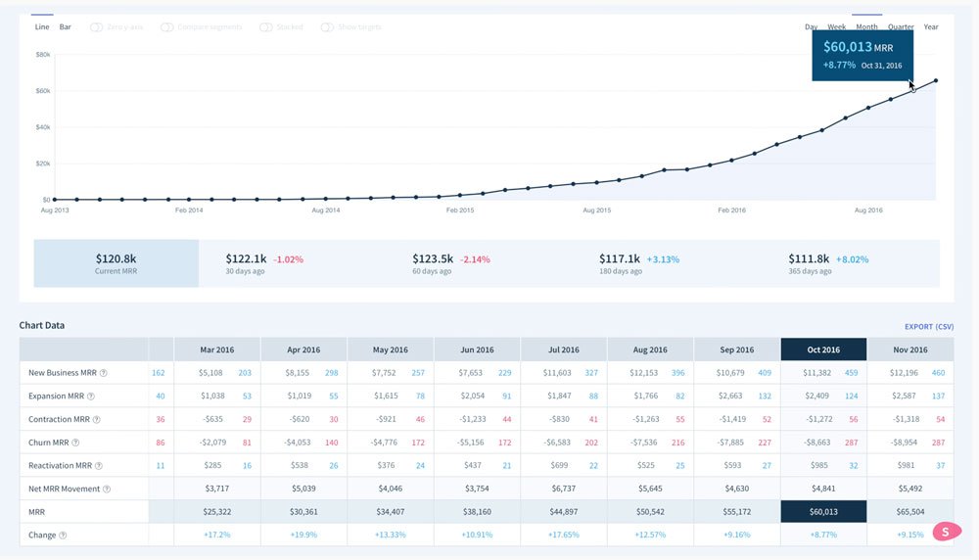Click the last data point on chart line
This screenshot has width=979, height=560.
tap(935, 80)
